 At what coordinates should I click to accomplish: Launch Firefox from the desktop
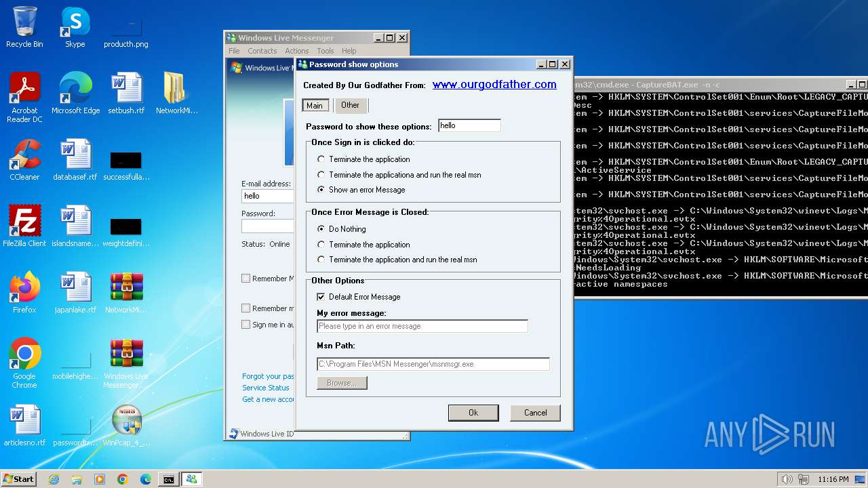(x=24, y=293)
